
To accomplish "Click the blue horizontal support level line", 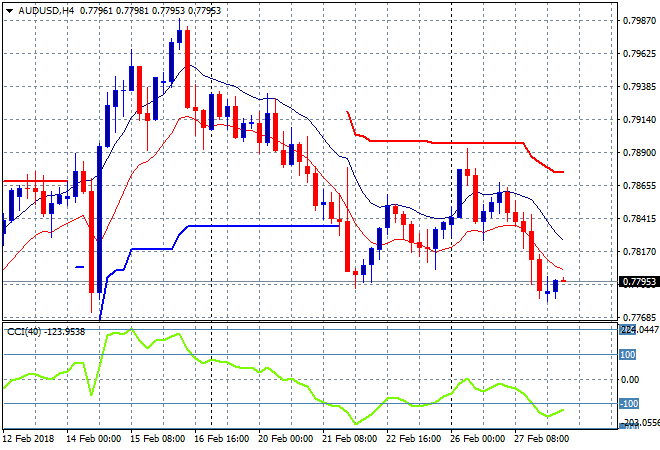I will 263,226.
